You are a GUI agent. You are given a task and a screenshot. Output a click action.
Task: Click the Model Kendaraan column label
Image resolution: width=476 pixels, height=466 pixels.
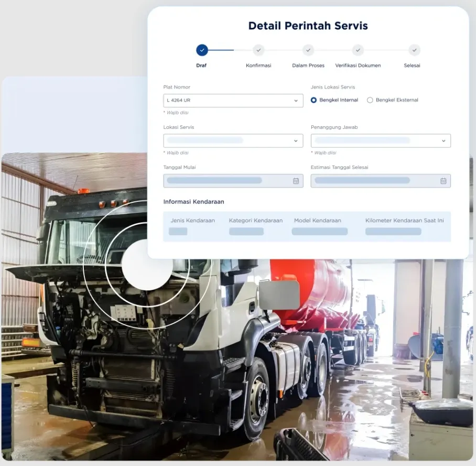click(318, 220)
